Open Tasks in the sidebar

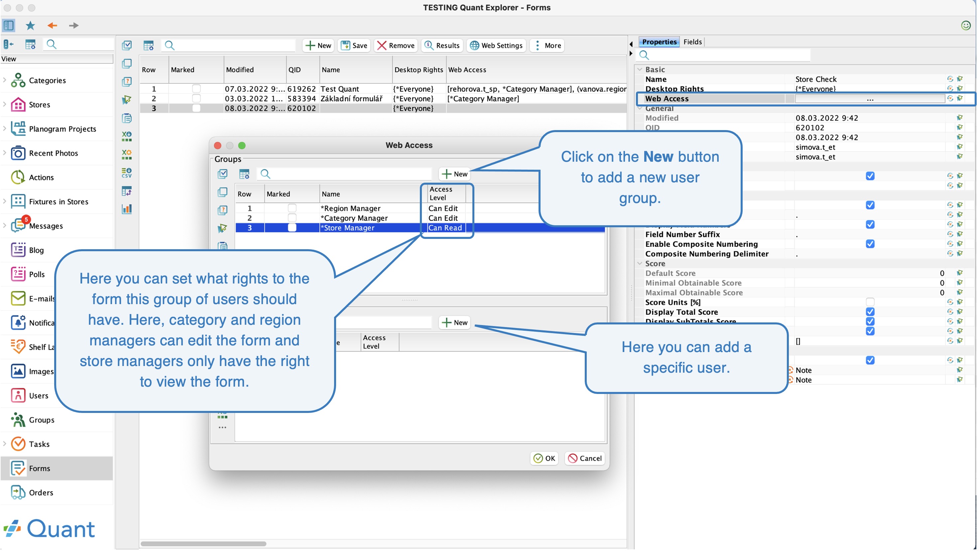click(x=39, y=445)
